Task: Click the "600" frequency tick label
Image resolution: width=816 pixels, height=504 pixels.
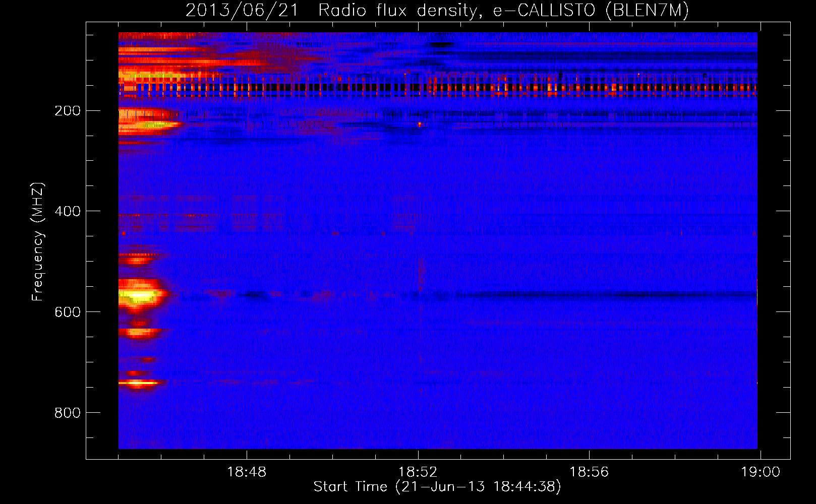Action: tap(68, 312)
